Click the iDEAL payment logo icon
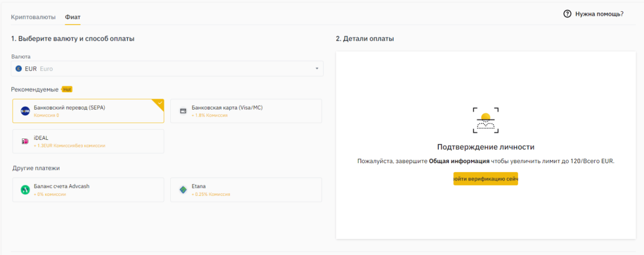The width and height of the screenshot is (644, 255). tap(25, 141)
